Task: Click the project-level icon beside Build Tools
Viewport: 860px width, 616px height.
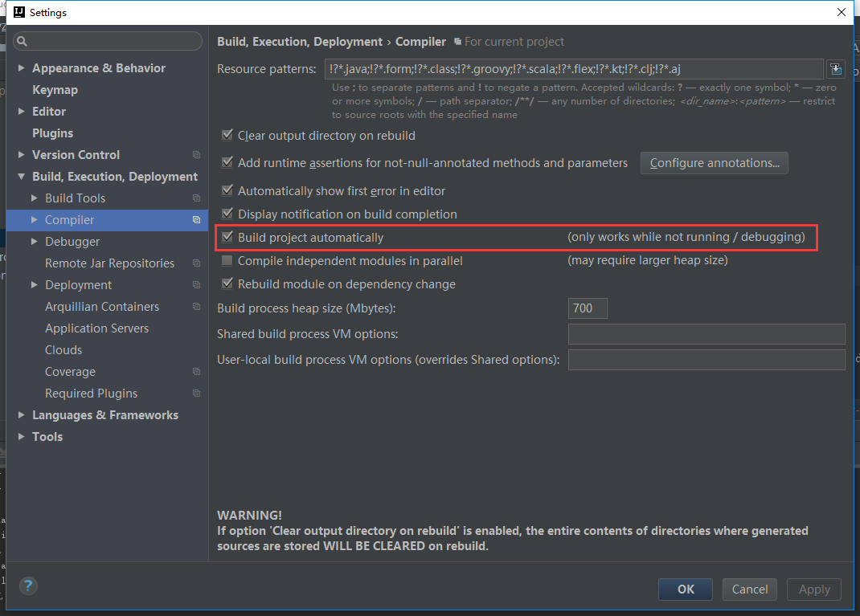Action: coord(196,198)
